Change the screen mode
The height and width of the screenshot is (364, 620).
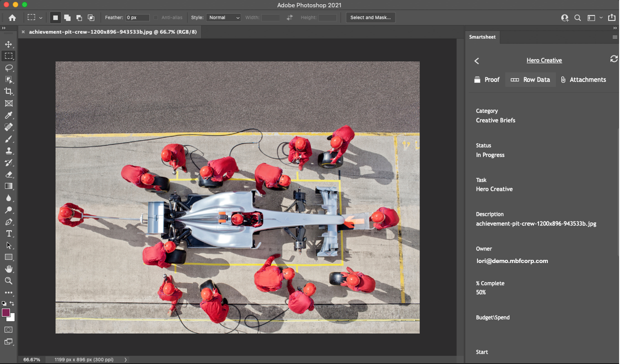[x=8, y=342]
